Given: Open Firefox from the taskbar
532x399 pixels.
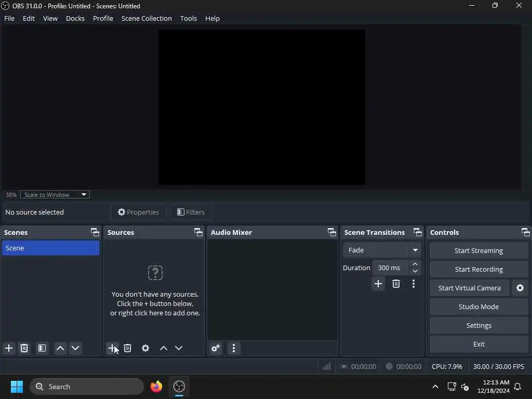Looking at the screenshot, I should click(156, 387).
